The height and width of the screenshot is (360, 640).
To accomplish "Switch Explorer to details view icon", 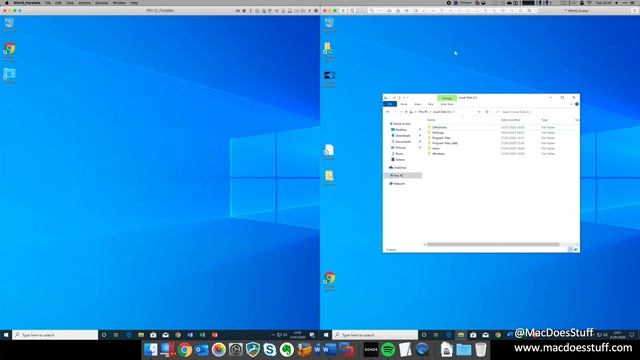I will (x=570, y=249).
